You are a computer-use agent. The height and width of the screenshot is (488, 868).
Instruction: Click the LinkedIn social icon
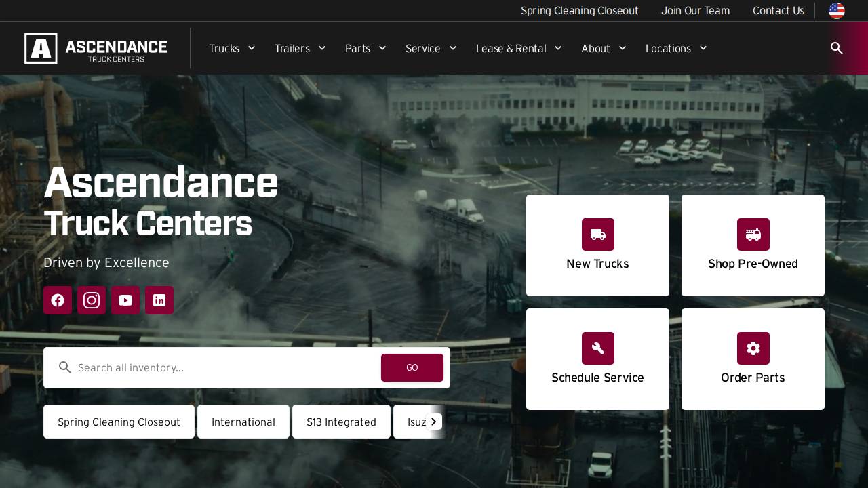[159, 300]
